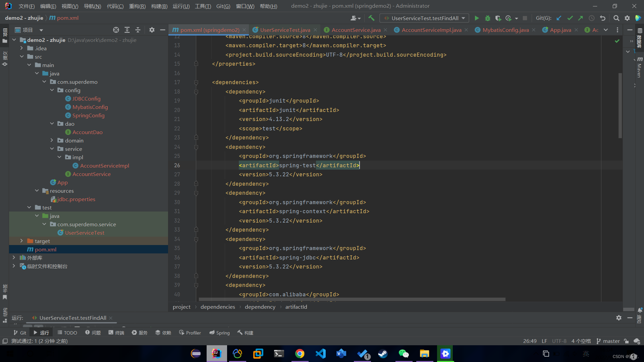
Task: Collapse the config package
Action: [52, 90]
